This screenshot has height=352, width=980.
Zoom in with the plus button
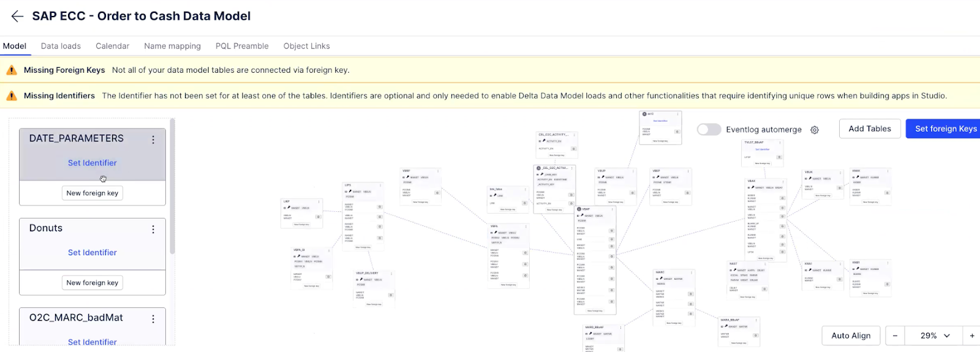tap(972, 335)
